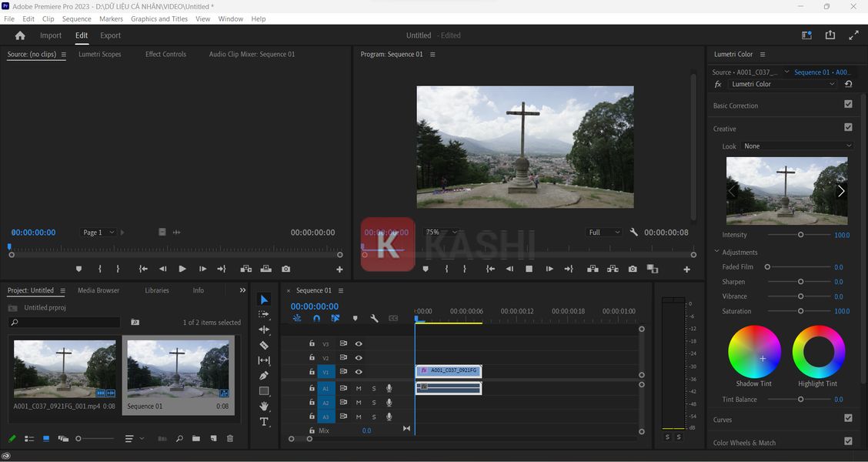Image resolution: width=868 pixels, height=462 pixels.
Task: Select the A001_C037 clip thumbnail in Project panel
Action: [63, 370]
